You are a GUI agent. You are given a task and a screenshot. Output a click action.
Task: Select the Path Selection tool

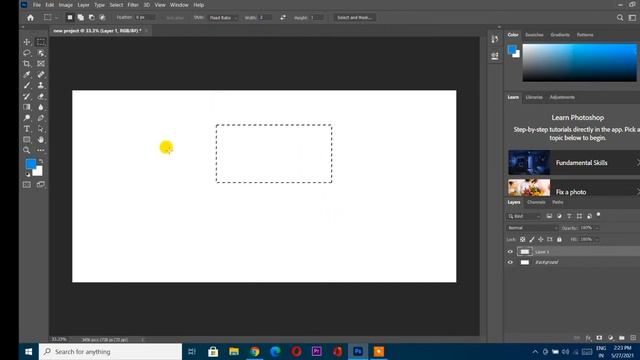pos(41,129)
